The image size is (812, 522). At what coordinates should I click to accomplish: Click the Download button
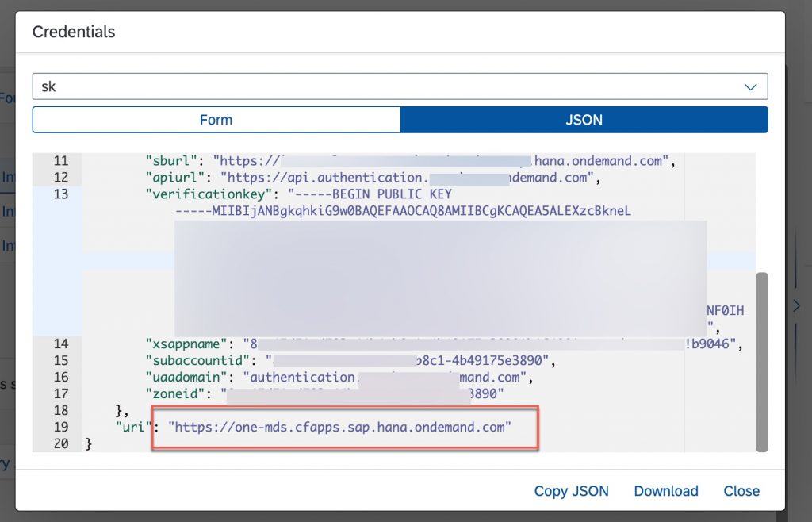pyautogui.click(x=666, y=491)
